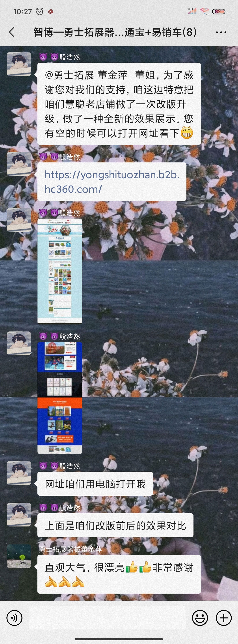Tap sender name 勇士拓展器械董金萍
The width and height of the screenshot is (238, 644).
point(70,549)
